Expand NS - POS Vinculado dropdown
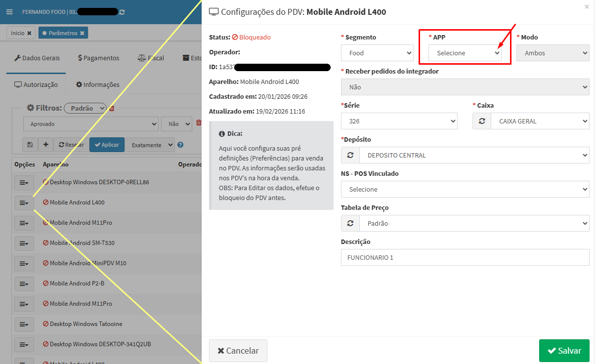Screen dimensions: 595x364 click(x=465, y=189)
